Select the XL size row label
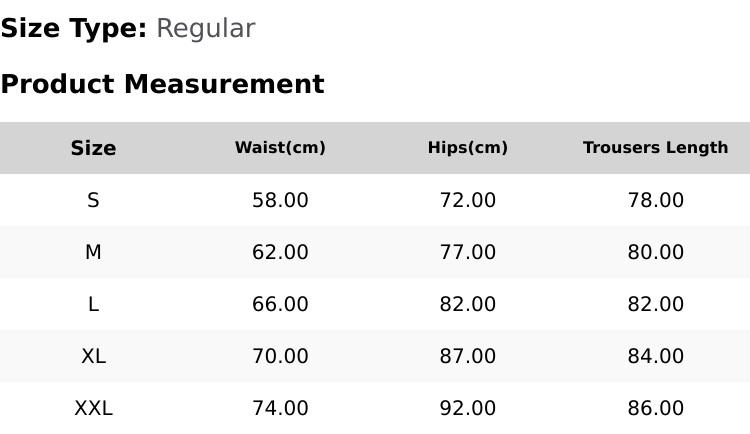Image resolution: width=750 pixels, height=434 pixels. pos(93,356)
